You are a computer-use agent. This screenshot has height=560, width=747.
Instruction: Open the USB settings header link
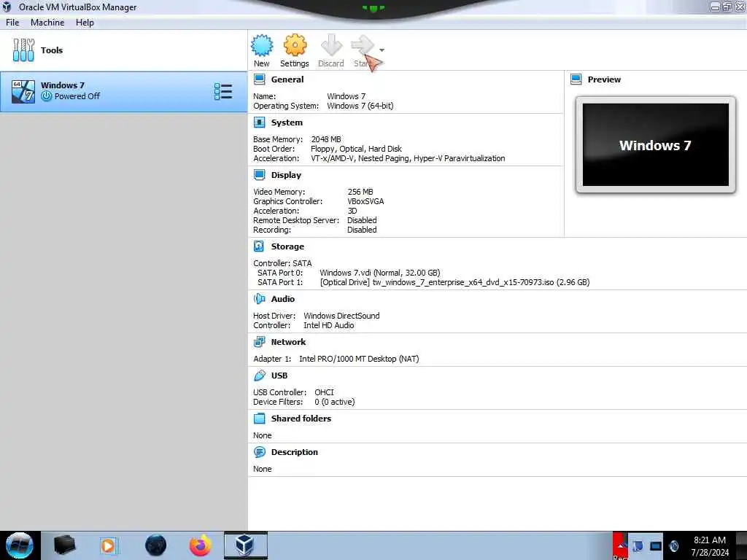pos(279,376)
